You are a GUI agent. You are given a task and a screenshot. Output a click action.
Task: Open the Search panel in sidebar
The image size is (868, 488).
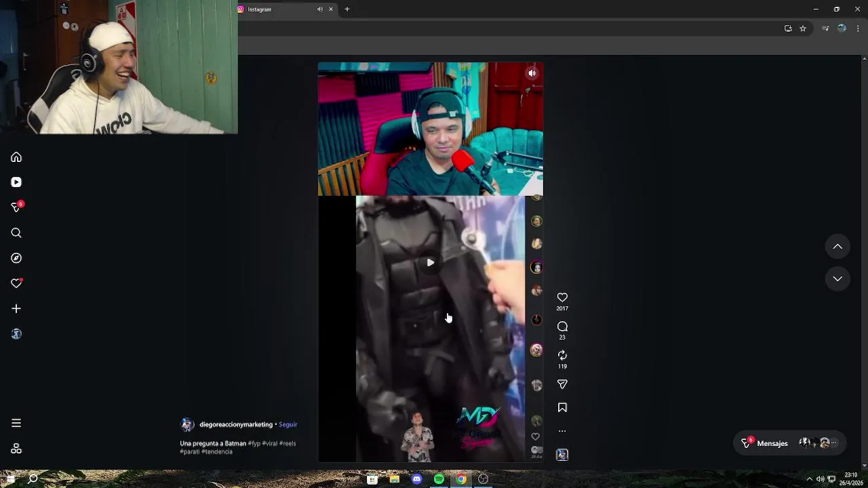tap(16, 233)
